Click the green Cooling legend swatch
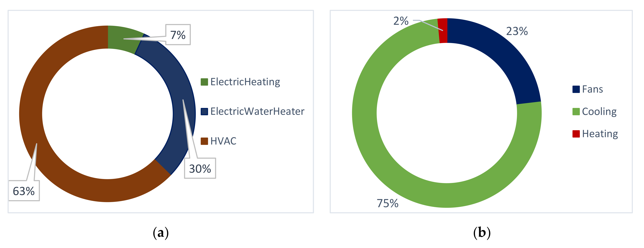 [576, 112]
